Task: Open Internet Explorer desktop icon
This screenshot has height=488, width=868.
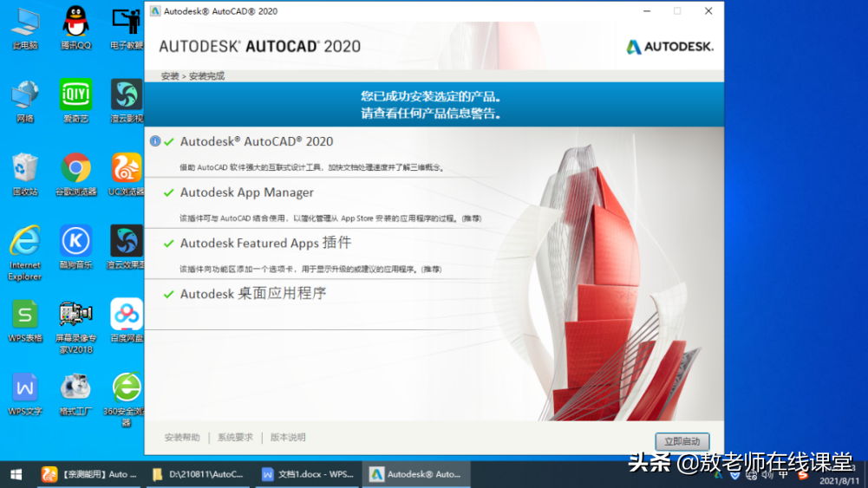Action: (24, 241)
